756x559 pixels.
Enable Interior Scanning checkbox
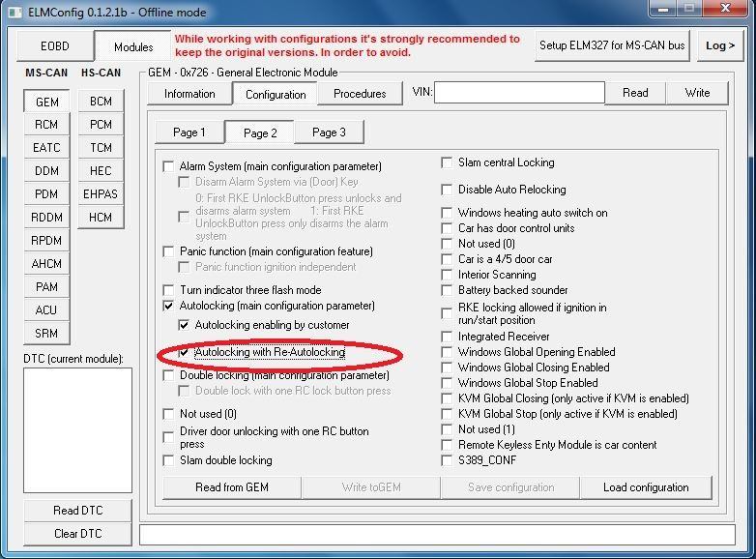tap(447, 275)
